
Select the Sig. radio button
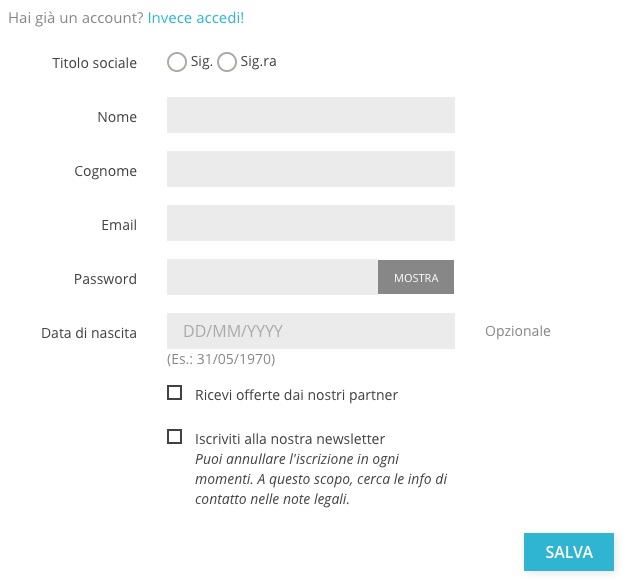coord(177,62)
